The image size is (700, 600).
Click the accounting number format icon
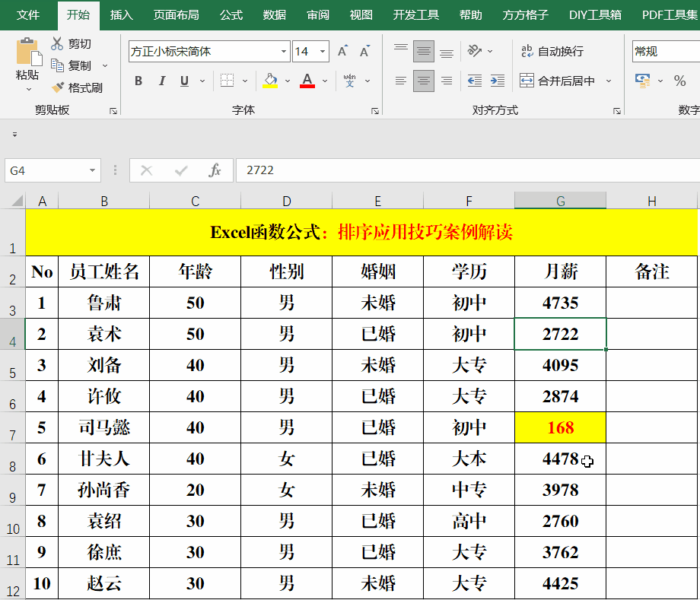tap(643, 81)
